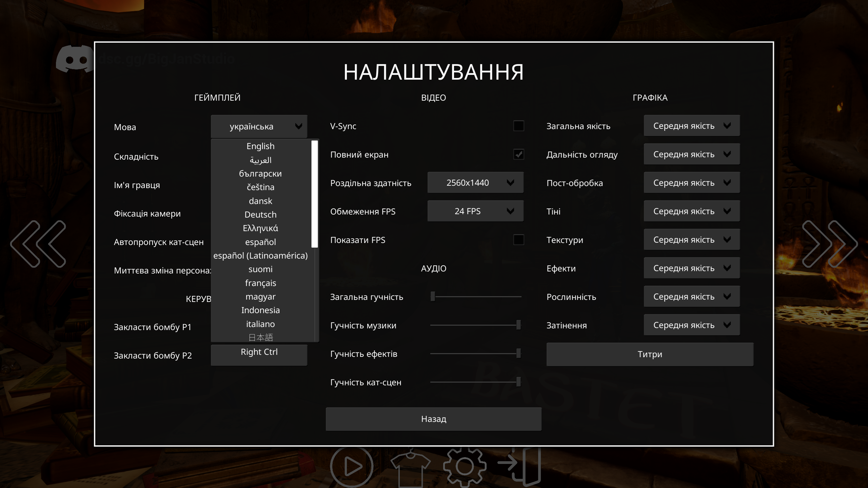
Task: Select Deutsch from the language list
Action: (x=260, y=215)
